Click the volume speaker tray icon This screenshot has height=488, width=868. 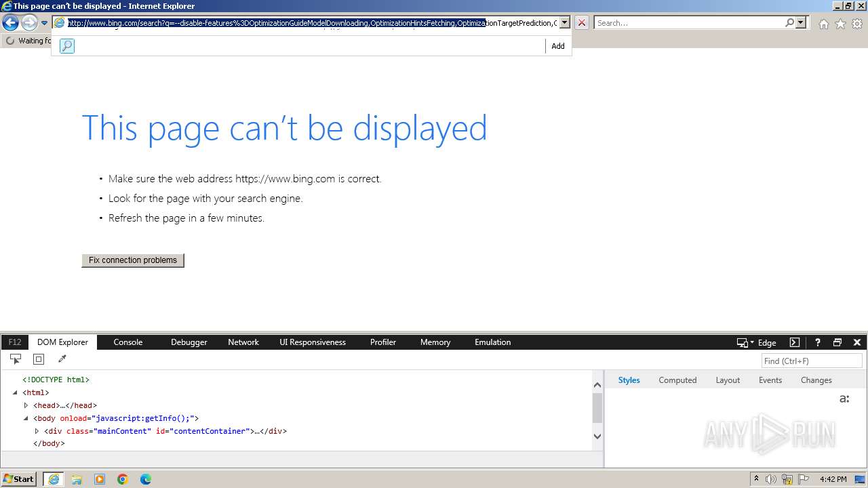[771, 479]
